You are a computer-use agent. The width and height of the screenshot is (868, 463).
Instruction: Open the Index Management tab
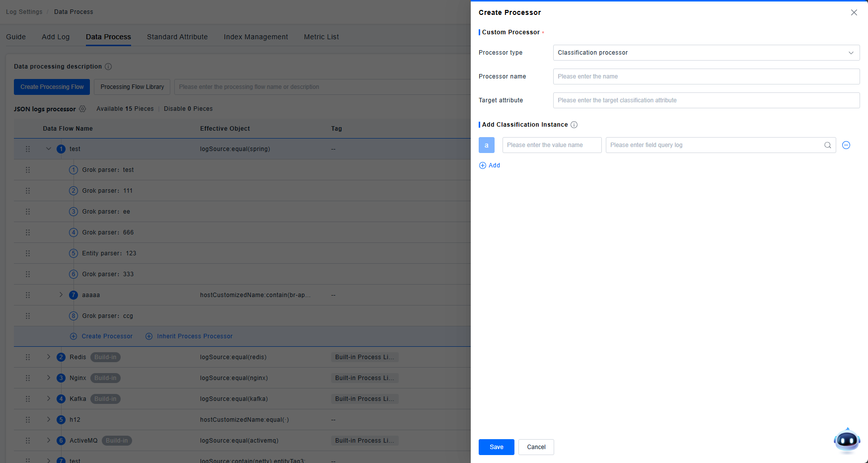click(x=256, y=37)
